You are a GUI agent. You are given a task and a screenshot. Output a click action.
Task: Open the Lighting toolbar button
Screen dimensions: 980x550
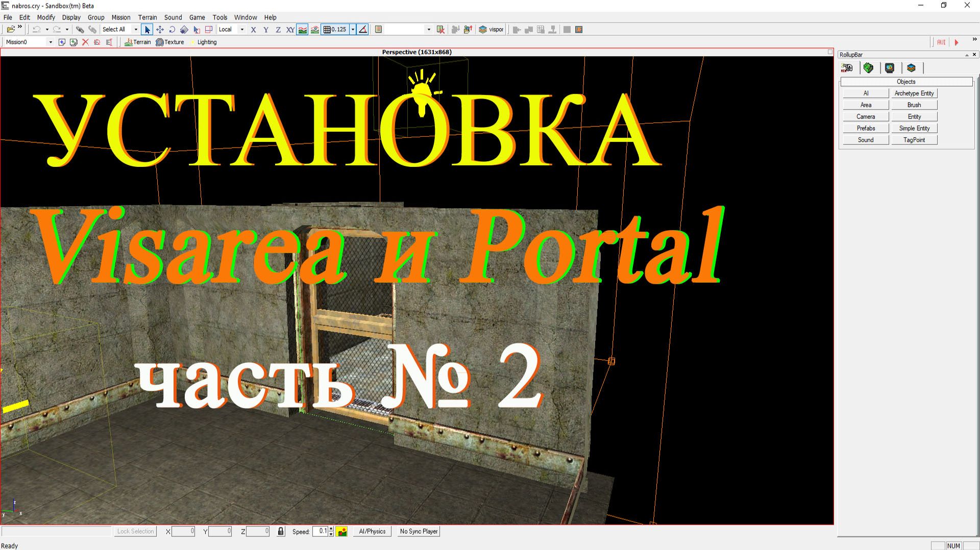(x=203, y=42)
